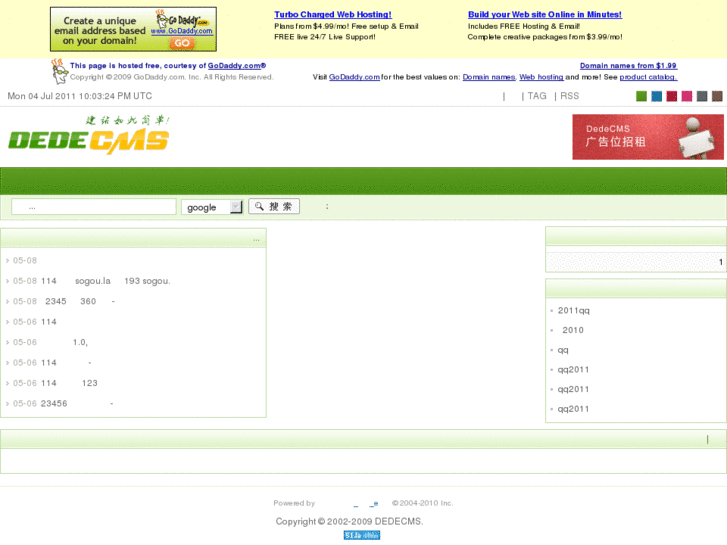Switch to the dark red theme swatch
This screenshot has width=727, height=545.
tap(671, 96)
